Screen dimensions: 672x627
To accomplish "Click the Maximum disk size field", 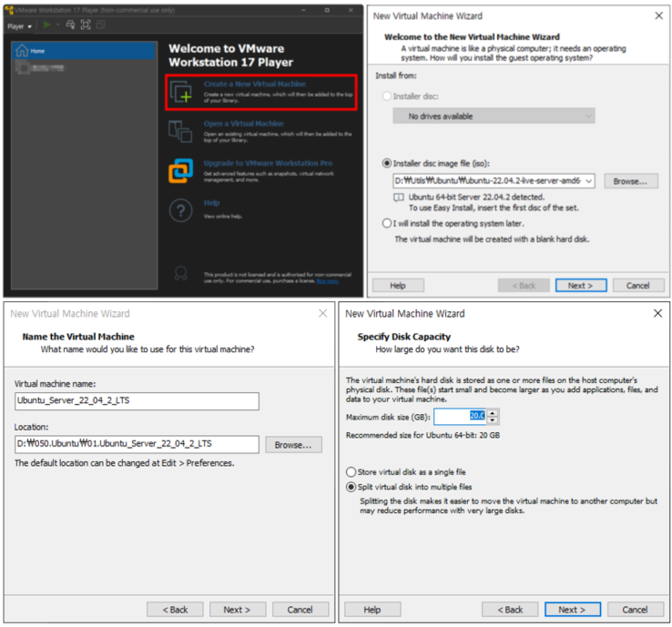I will (x=460, y=416).
